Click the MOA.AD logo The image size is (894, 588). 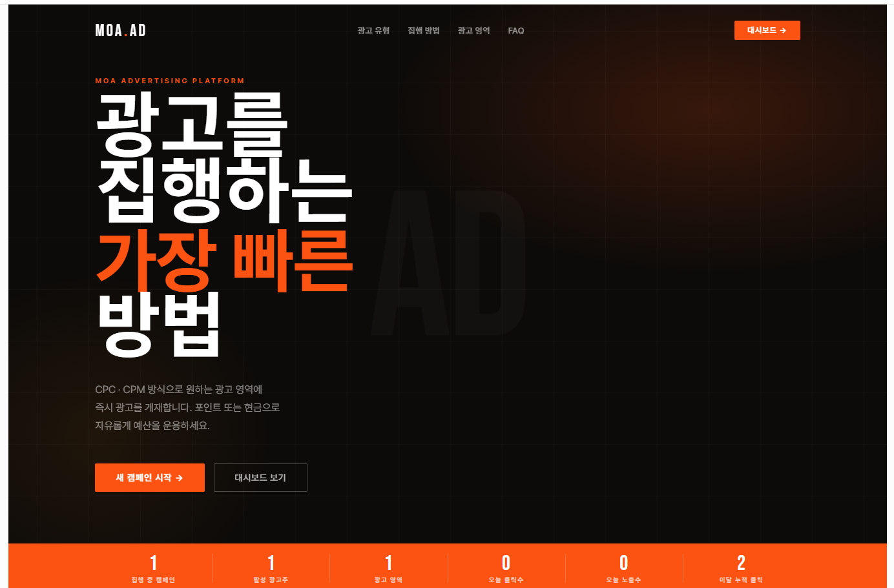click(x=121, y=30)
